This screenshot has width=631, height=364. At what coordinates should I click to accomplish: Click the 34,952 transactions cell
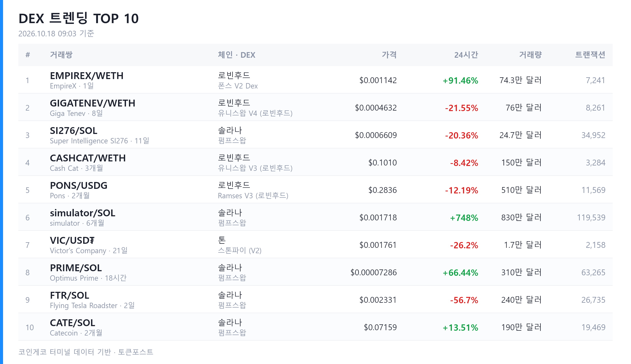pos(593,135)
